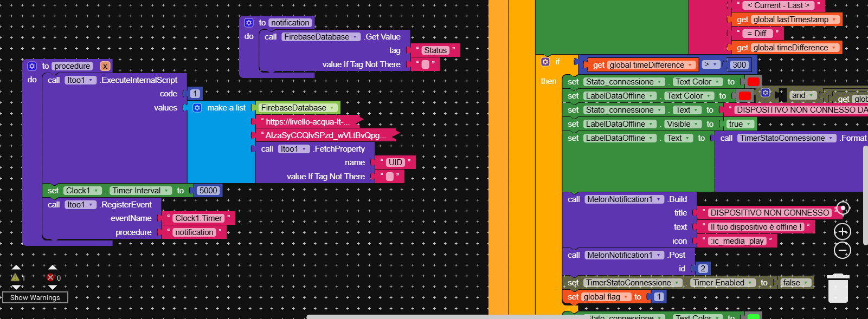This screenshot has width=868, height=319.
Task: Click gear icon on the if block
Action: pos(545,62)
